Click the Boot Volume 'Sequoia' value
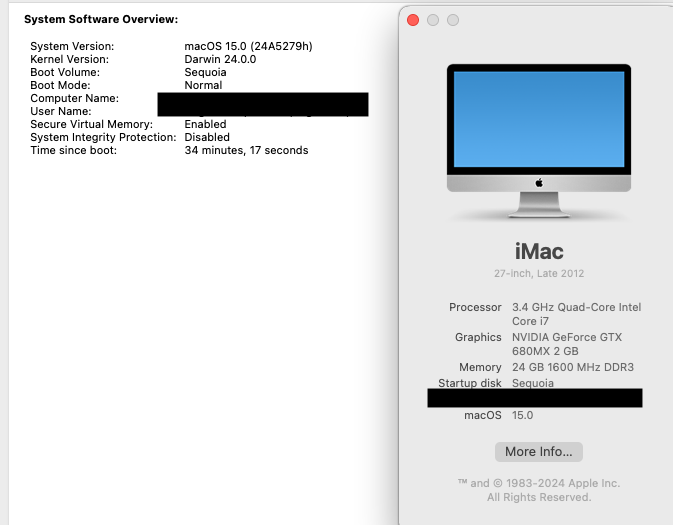Image resolution: width=673 pixels, height=525 pixels. point(206,73)
